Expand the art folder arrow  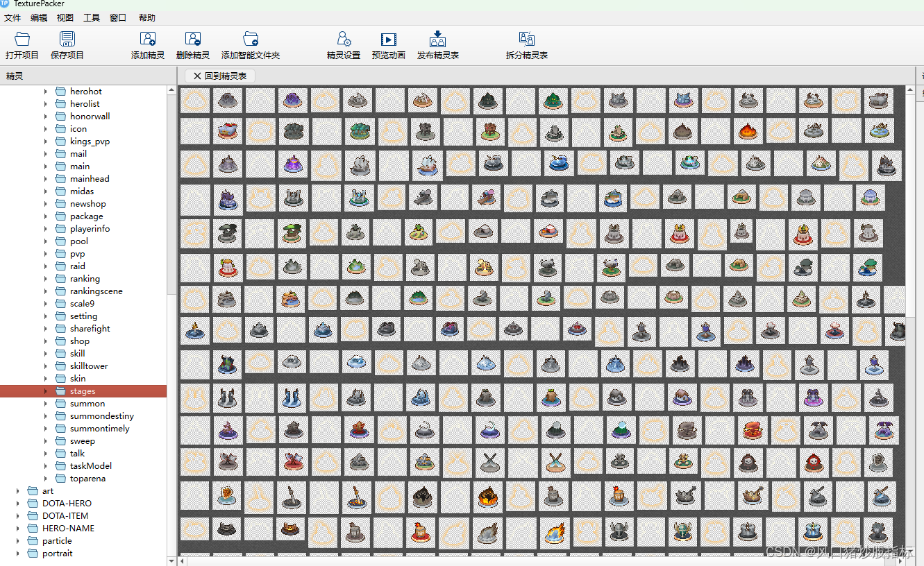[18, 490]
